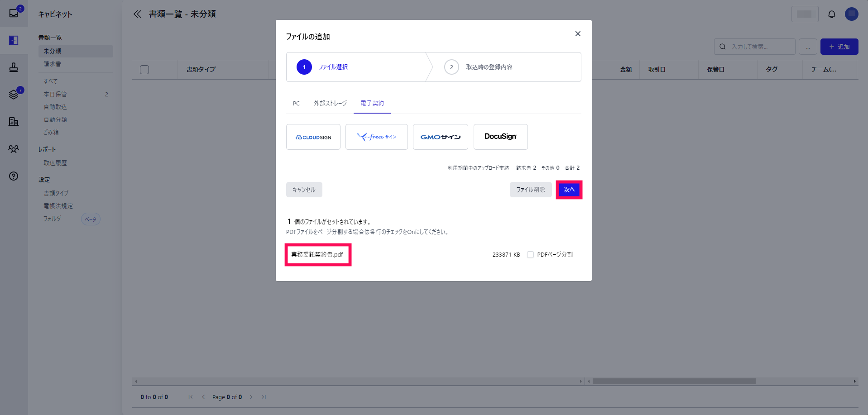Click the ファイル削除 button
The width and height of the screenshot is (868, 415).
point(531,190)
